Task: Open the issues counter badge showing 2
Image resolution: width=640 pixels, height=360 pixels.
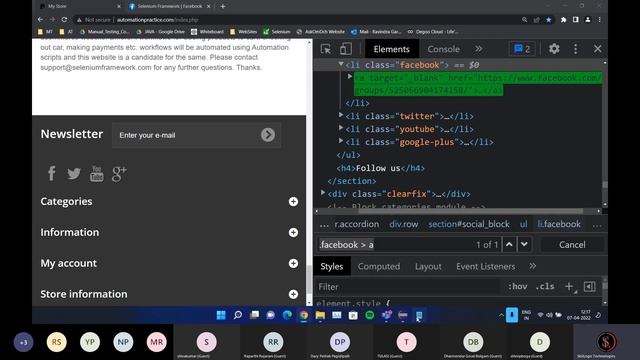Action: click(522, 49)
